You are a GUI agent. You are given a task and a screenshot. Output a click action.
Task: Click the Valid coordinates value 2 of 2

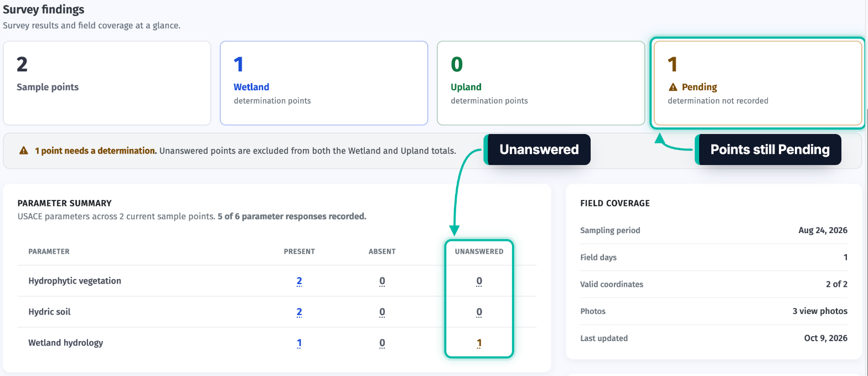point(836,284)
